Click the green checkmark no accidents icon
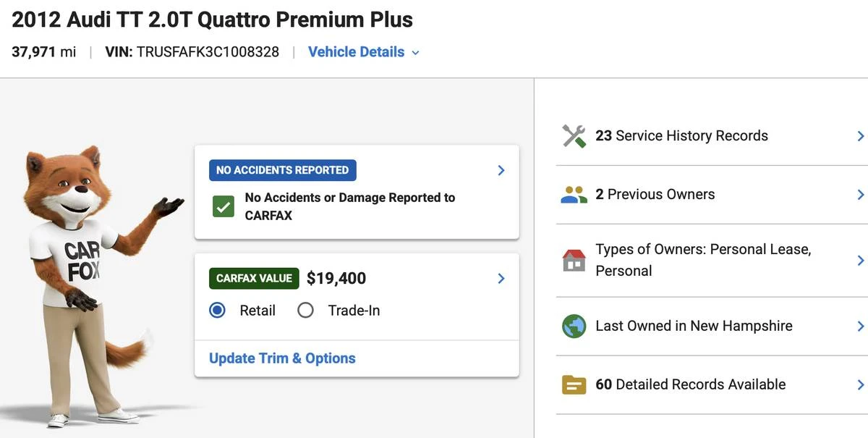The image size is (868, 438). coord(224,206)
